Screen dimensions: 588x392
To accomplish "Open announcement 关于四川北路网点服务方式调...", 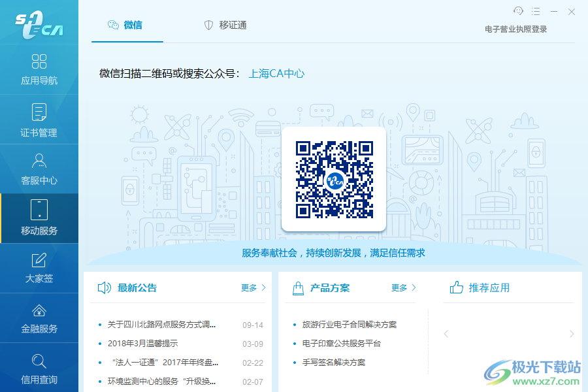I will coord(161,325).
